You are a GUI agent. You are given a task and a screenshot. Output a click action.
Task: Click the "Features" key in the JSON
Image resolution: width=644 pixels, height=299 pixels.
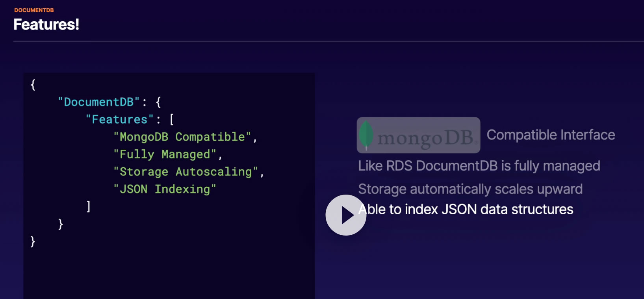pos(119,119)
